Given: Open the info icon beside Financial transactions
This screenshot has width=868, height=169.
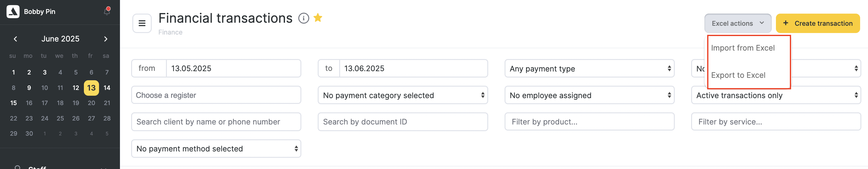Looking at the screenshot, I should [x=303, y=18].
